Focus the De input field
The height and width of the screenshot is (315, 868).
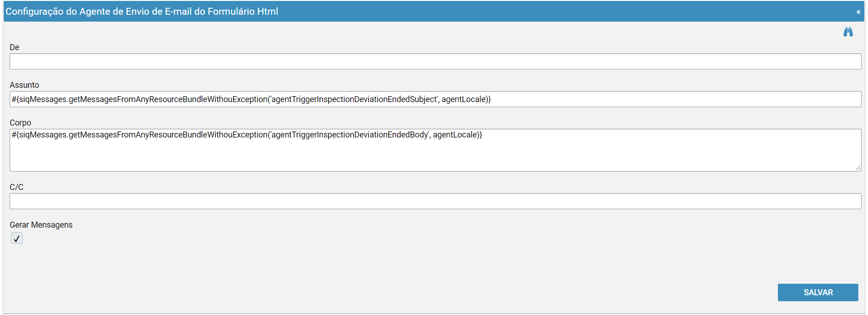[x=435, y=62]
